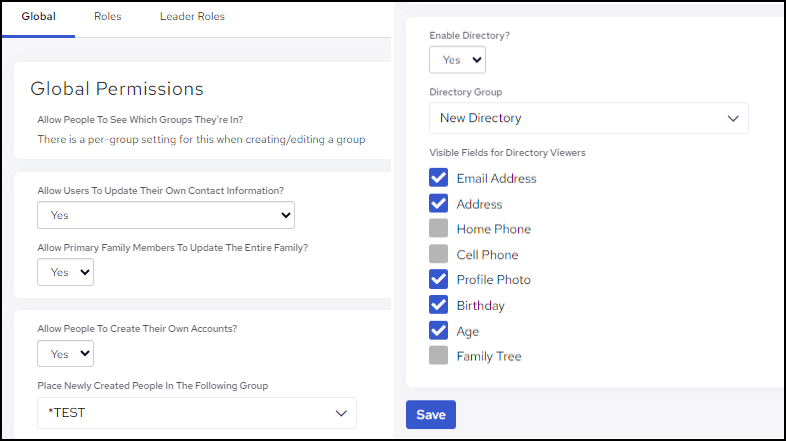Uncheck the Address field checkbox
Screen dimensions: 786x441
[439, 203]
